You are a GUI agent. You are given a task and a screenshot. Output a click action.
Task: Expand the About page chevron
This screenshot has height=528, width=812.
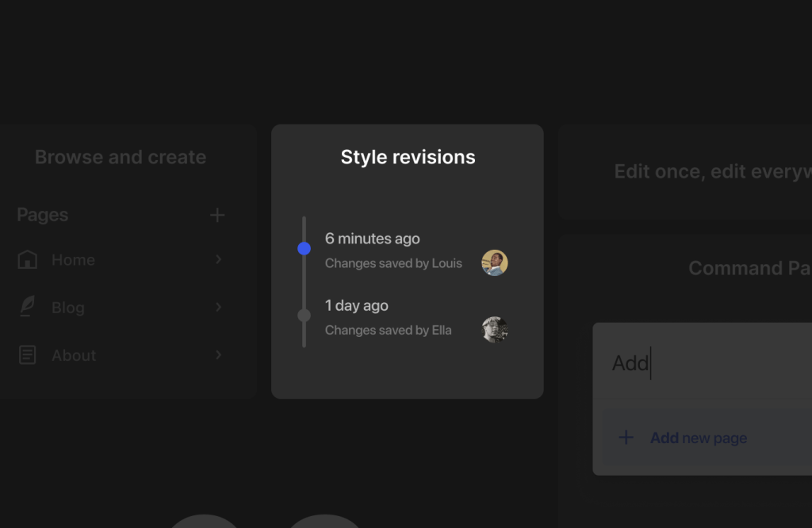click(x=219, y=355)
